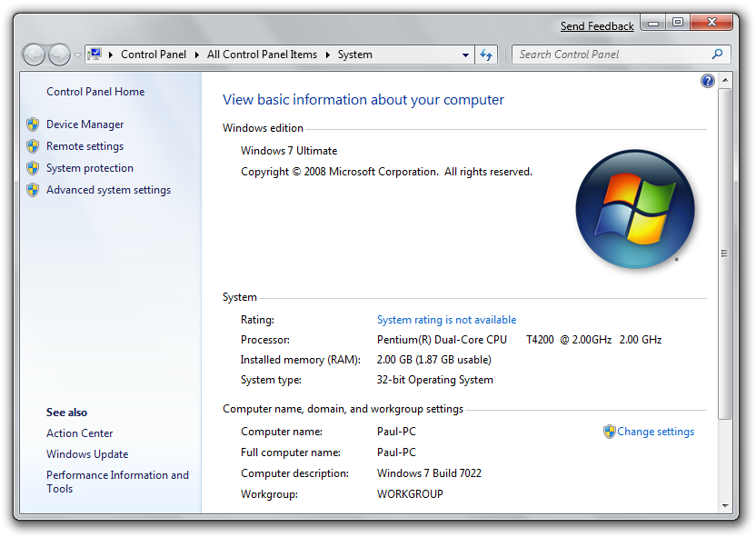
Task: Click the Copyright 2008 Microsoft Corporation text
Action: point(386,172)
